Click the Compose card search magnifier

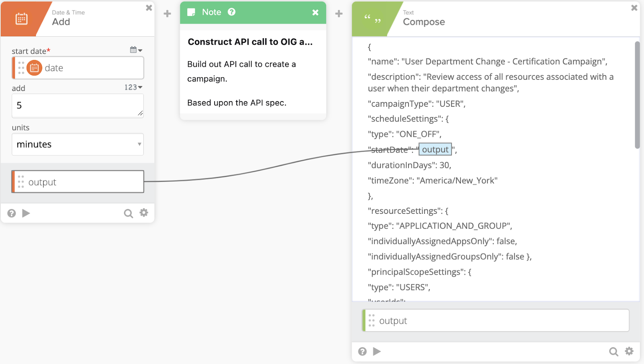click(613, 352)
